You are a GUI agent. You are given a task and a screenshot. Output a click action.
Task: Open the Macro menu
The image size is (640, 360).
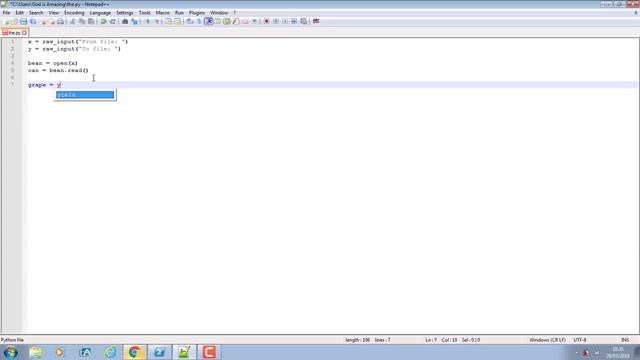click(162, 13)
